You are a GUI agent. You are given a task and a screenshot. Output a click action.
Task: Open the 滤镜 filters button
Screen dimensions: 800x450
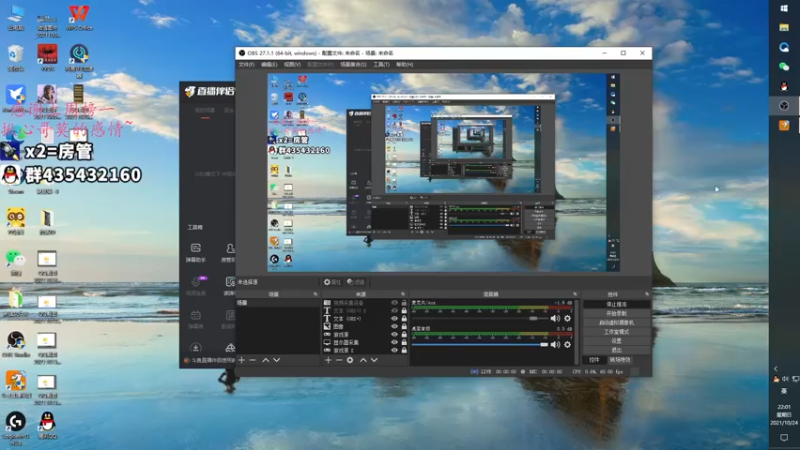356,282
